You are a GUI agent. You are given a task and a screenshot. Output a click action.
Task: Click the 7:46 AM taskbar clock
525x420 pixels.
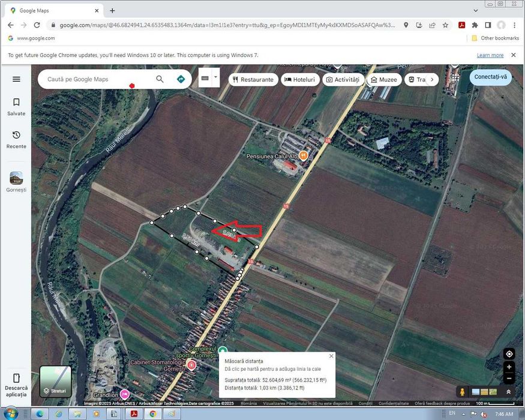click(x=504, y=414)
